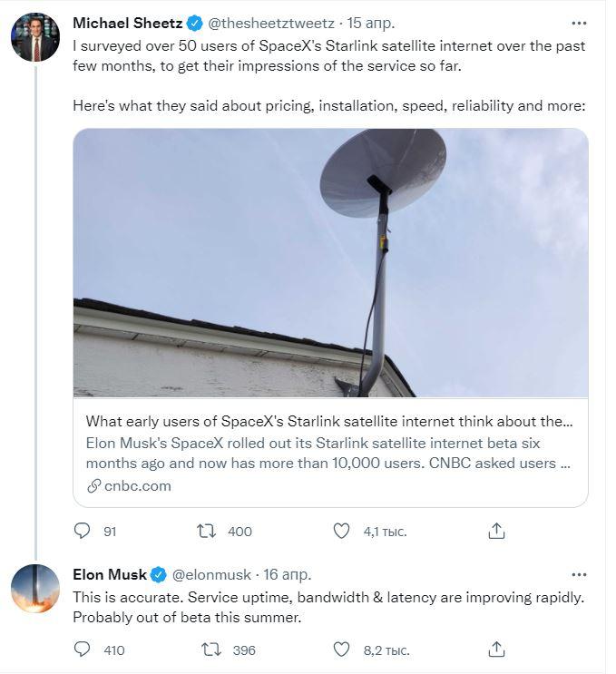Image resolution: width=616 pixels, height=674 pixels.
Task: Open more options on Michael Sheetz's tweet
Action: (x=579, y=24)
